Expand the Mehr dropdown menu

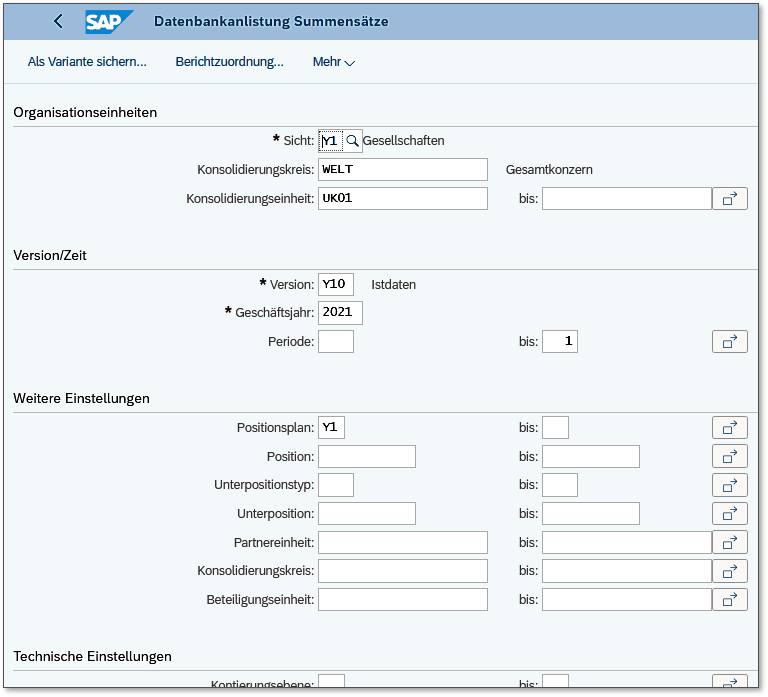click(334, 62)
